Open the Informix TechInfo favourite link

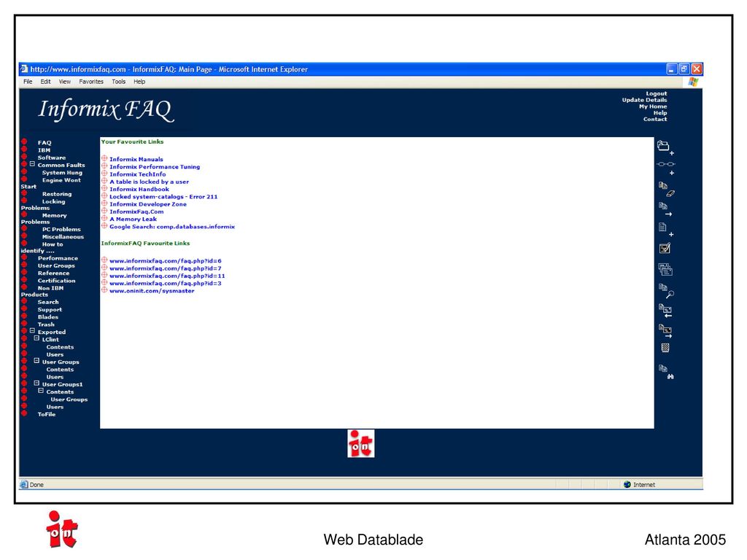pos(138,174)
